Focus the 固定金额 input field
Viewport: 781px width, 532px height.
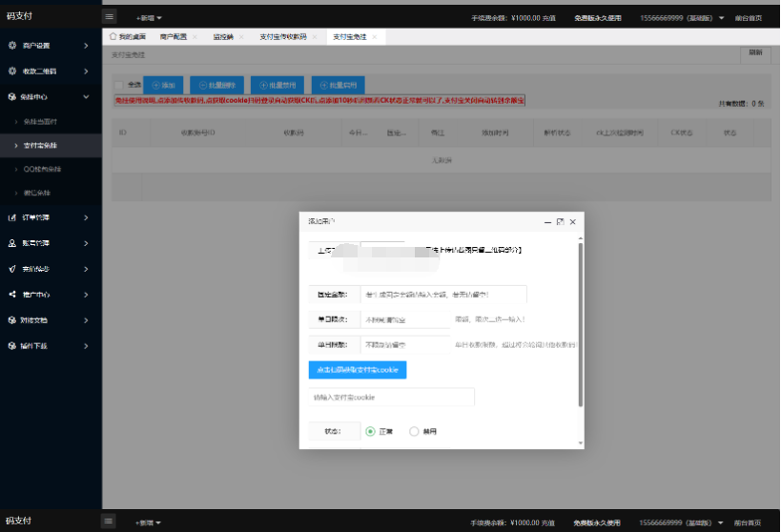(x=443, y=295)
